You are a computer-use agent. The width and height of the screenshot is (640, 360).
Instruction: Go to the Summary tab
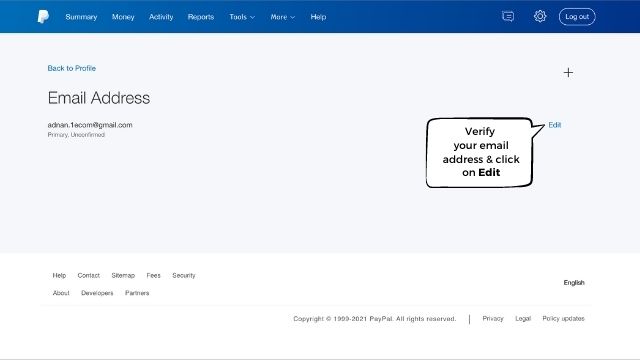81,17
